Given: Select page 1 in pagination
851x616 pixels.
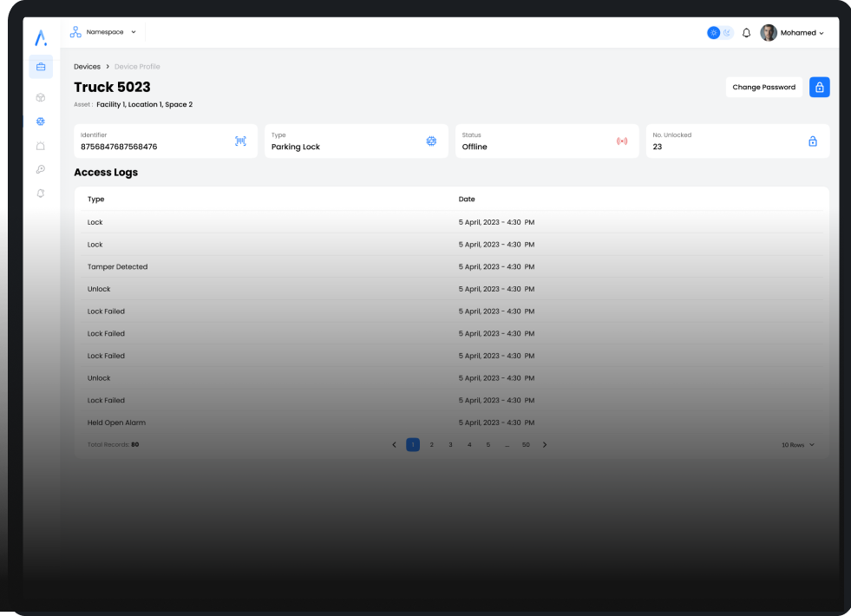Looking at the screenshot, I should click(x=413, y=444).
